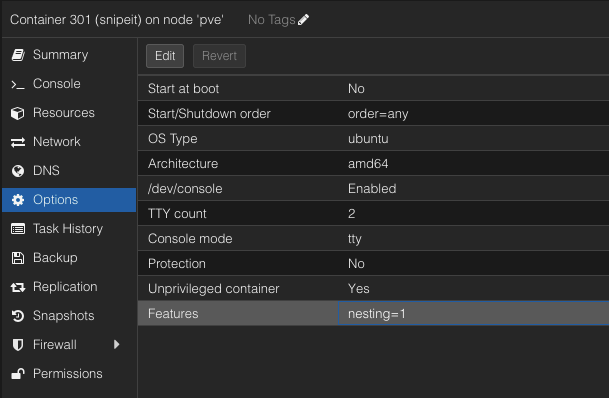
Task: Open DNS via the globe icon
Action: 18,171
